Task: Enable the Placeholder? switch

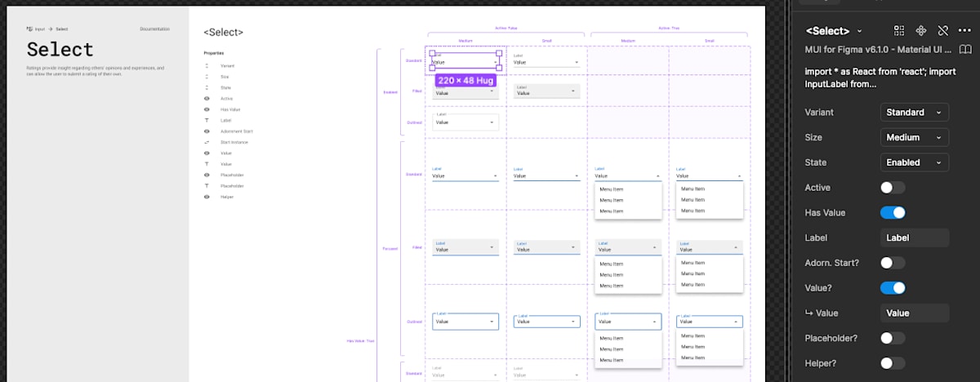Action: (893, 338)
